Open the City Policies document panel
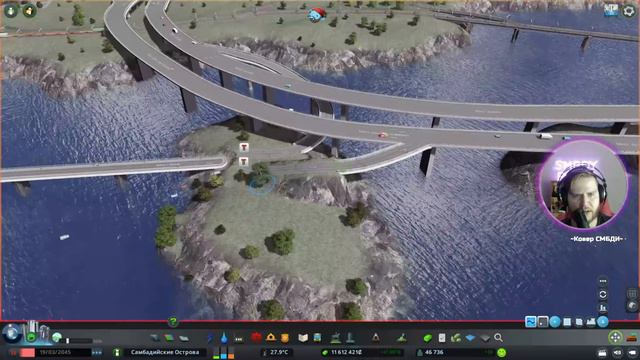This screenshot has height=360, width=640. tap(442, 338)
